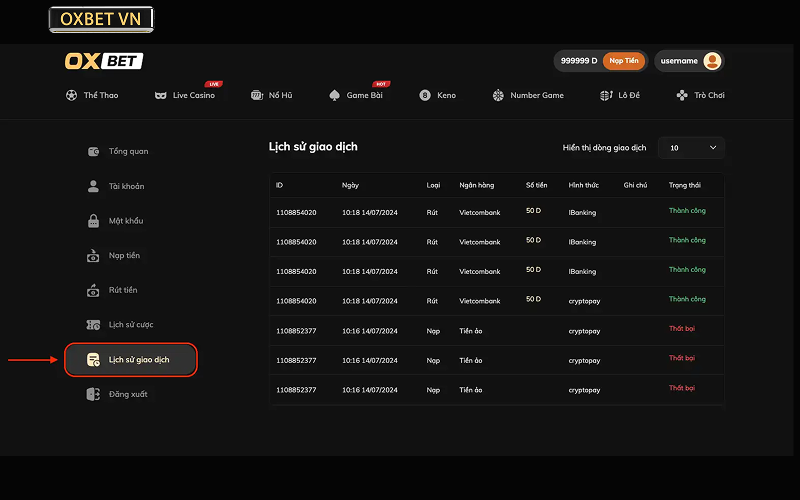Expand the dropdown chevron next to 10
This screenshot has height=500, width=800.
(713, 148)
